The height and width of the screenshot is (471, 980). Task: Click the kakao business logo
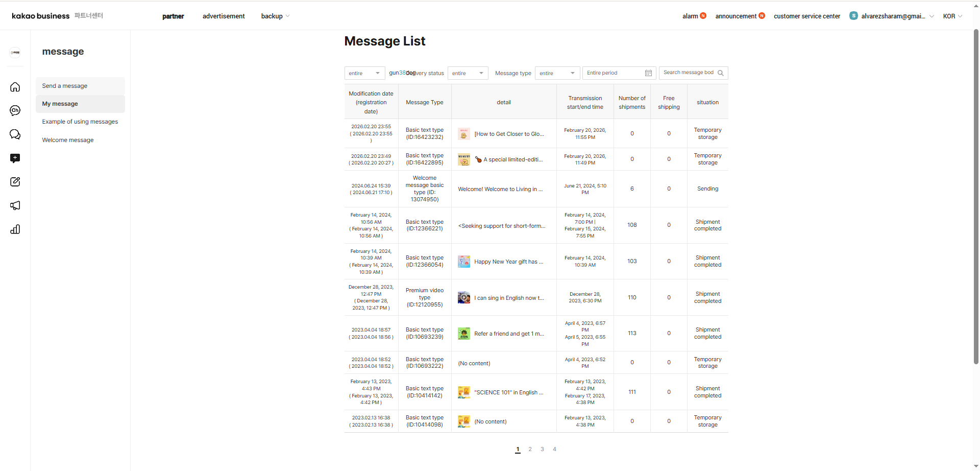pyautogui.click(x=41, y=16)
